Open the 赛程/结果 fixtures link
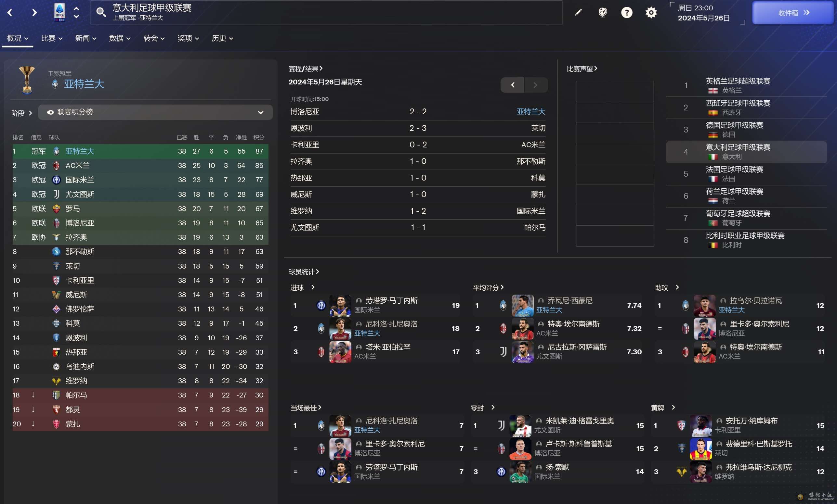837x504 pixels. (x=305, y=69)
